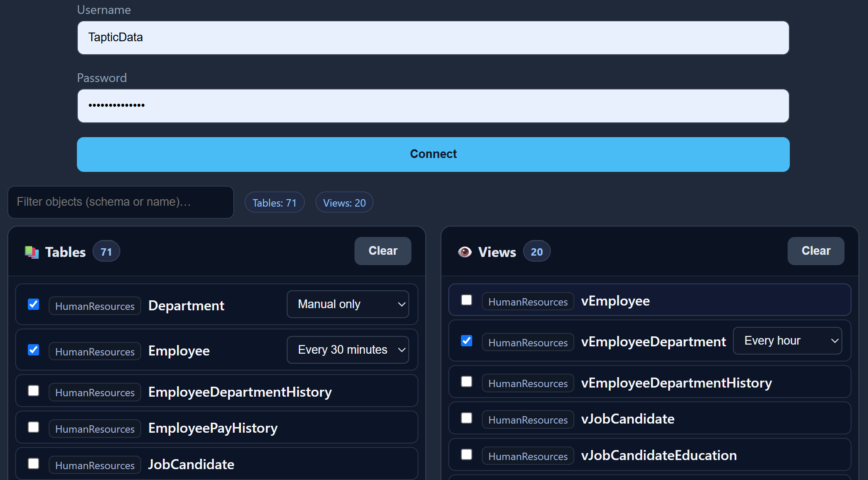Open the Department schedule dropdown (Manual only)
Image resolution: width=868 pixels, height=480 pixels.
(348, 304)
